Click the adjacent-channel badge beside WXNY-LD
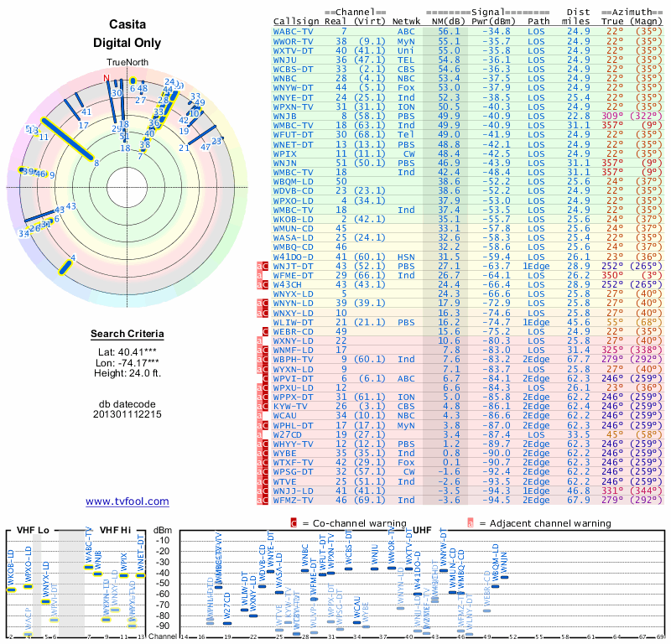This screenshot has height=644, width=671. (x=259, y=341)
